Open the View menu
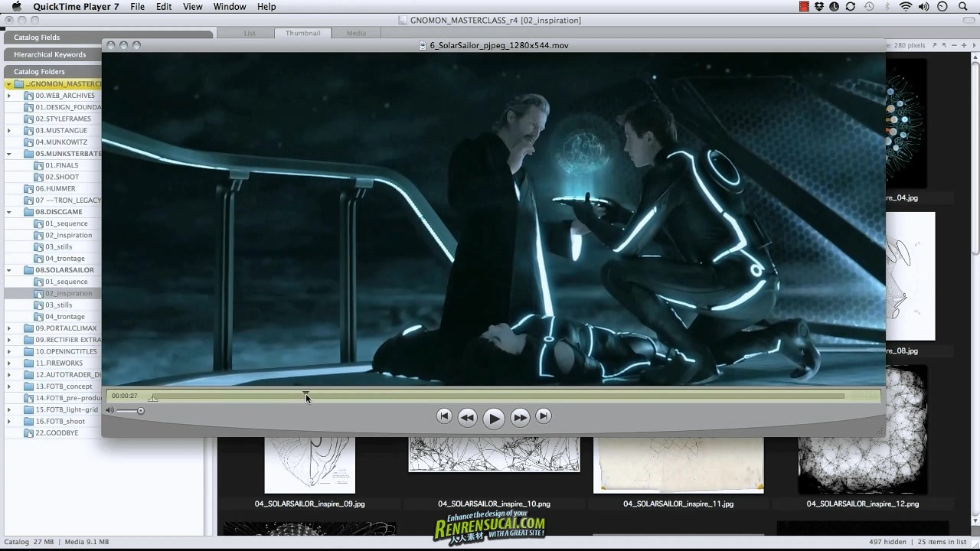 [x=193, y=7]
